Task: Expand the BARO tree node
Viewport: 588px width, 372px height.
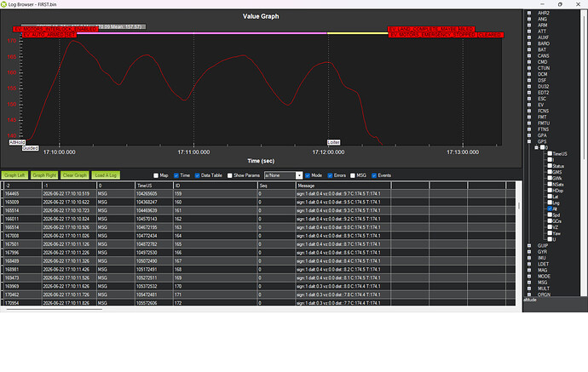Action: 529,43
